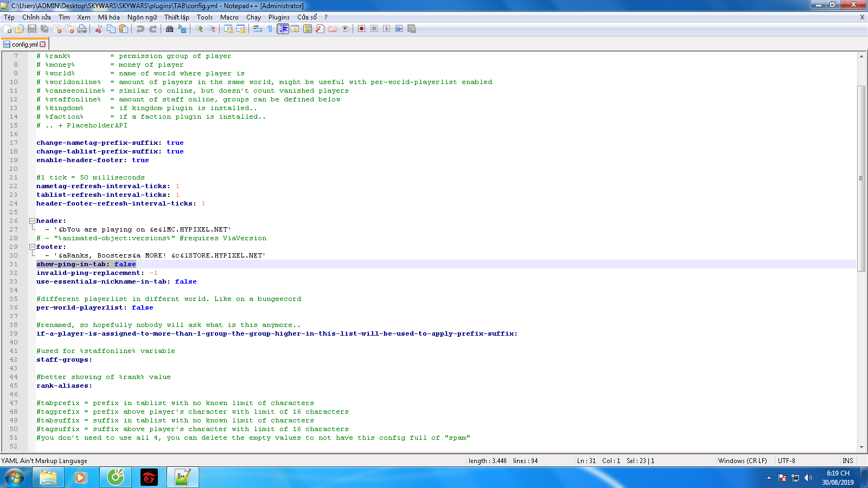The height and width of the screenshot is (488, 868).
Task: Click the Zoom In magnifier icon
Action: point(199,29)
